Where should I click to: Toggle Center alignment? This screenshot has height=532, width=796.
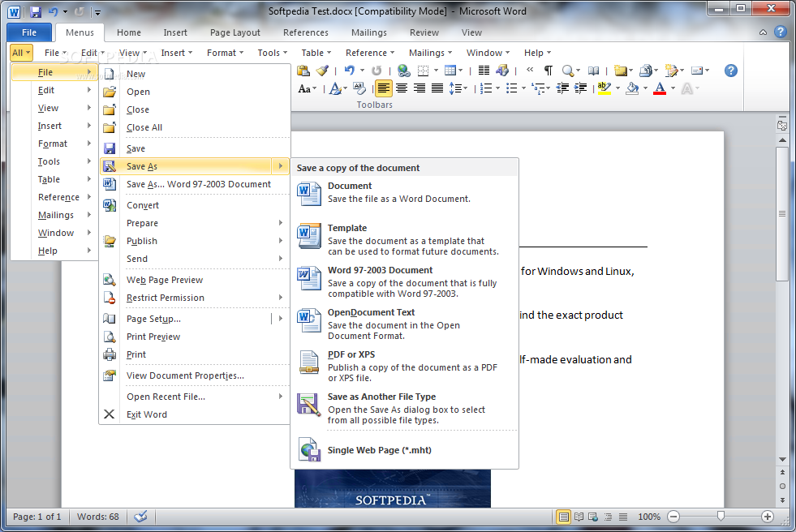[x=402, y=88]
